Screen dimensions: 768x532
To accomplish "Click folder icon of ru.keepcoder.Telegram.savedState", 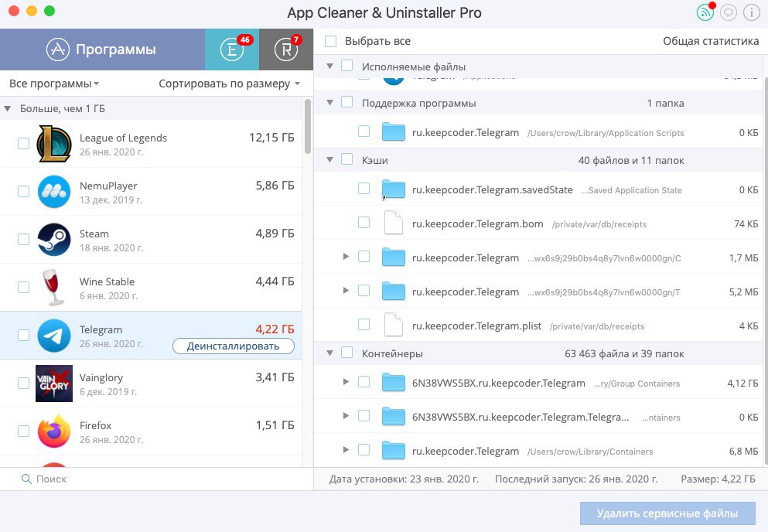I will pyautogui.click(x=394, y=189).
